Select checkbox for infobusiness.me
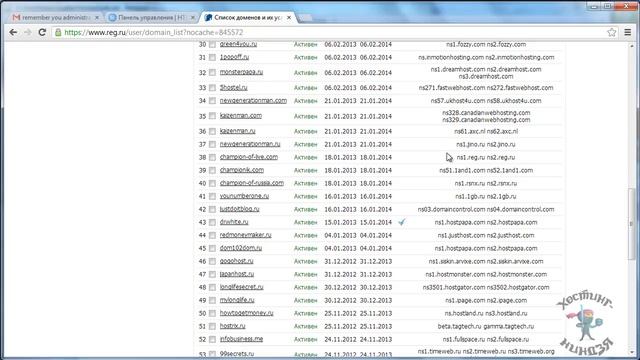The height and width of the screenshot is (360, 640). coord(212,339)
